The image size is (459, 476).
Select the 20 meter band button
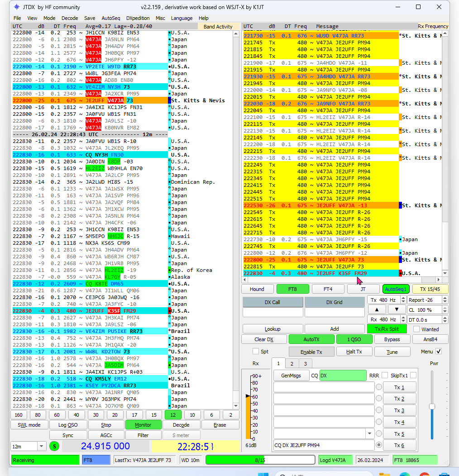[115, 415]
